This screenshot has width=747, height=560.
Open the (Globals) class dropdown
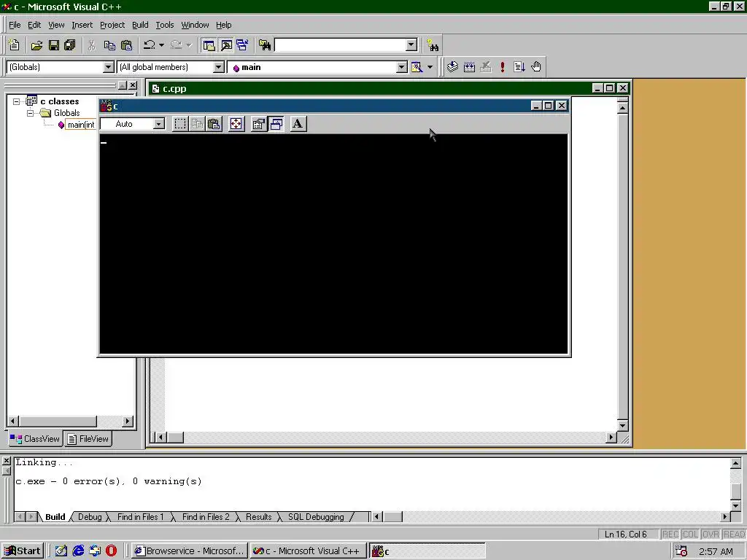[x=109, y=67]
